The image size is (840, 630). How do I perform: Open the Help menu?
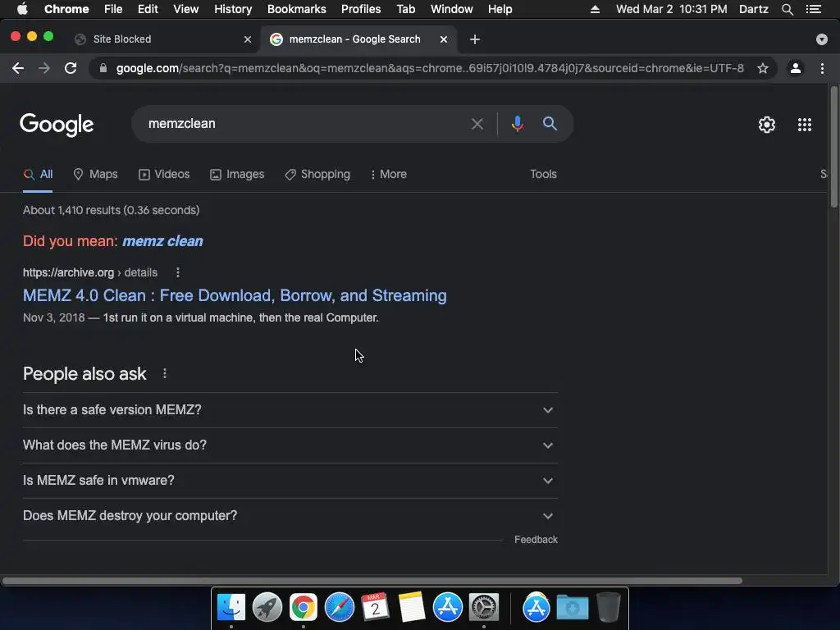pos(500,9)
